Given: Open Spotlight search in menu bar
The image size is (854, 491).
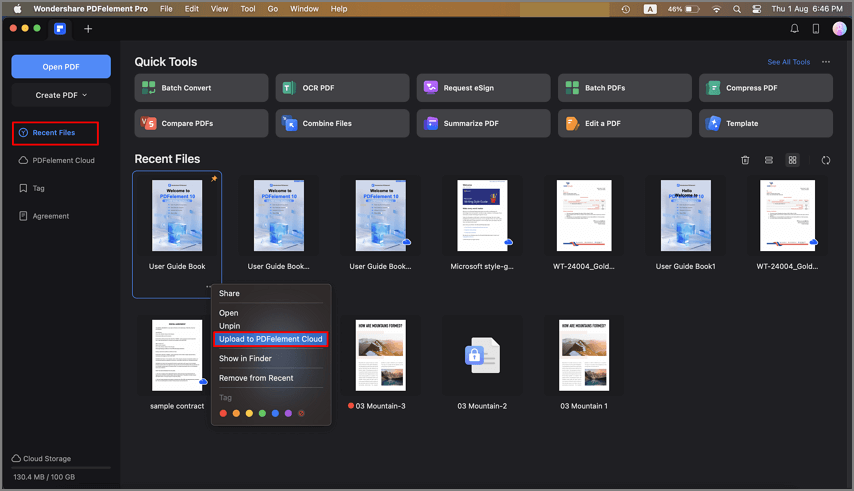Looking at the screenshot, I should click(736, 9).
